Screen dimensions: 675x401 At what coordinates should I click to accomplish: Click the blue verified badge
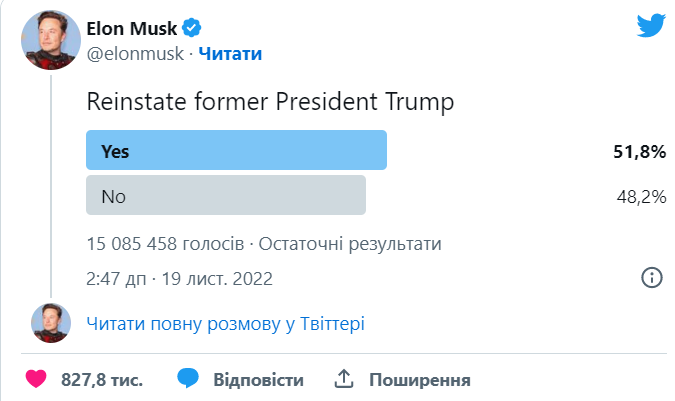coord(191,28)
